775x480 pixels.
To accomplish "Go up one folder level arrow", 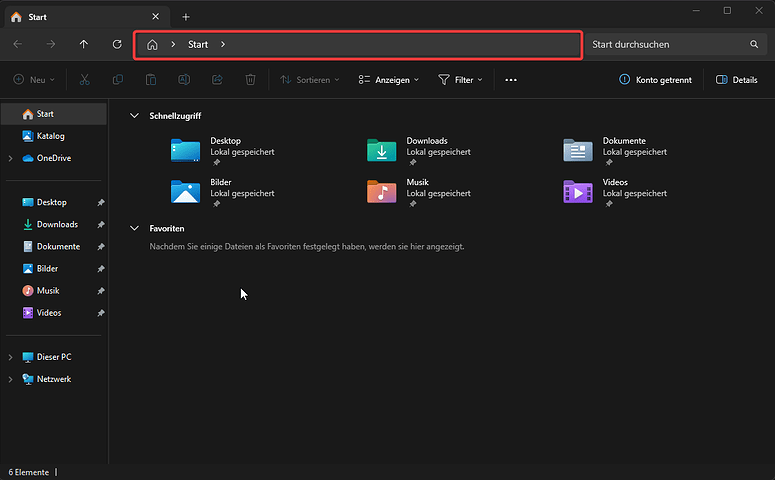I will (x=84, y=45).
